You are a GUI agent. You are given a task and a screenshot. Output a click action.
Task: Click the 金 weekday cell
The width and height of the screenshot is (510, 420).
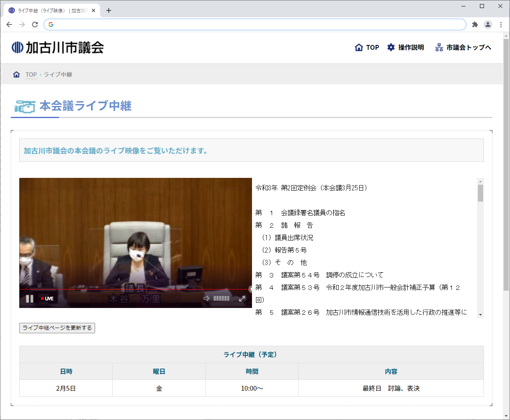pyautogui.click(x=159, y=388)
